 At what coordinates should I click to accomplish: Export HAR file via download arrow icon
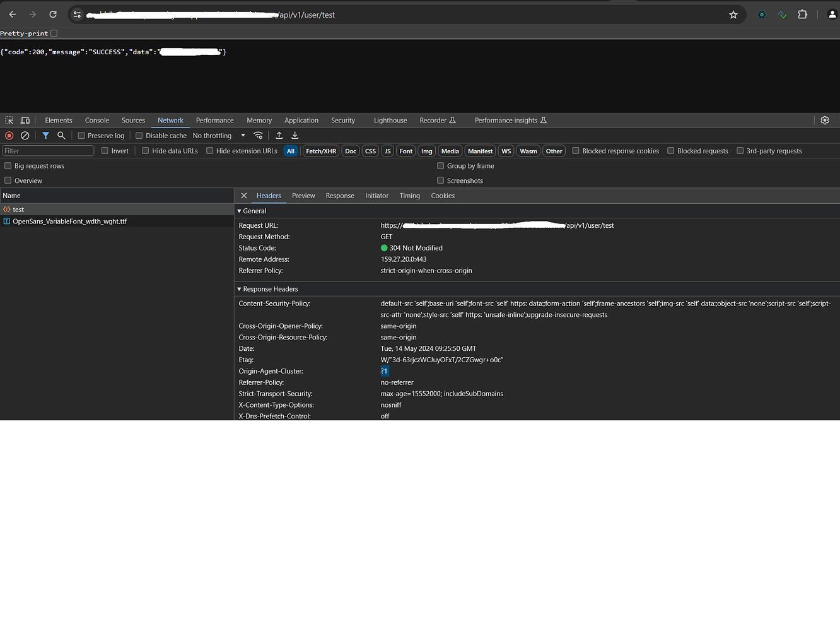click(294, 135)
